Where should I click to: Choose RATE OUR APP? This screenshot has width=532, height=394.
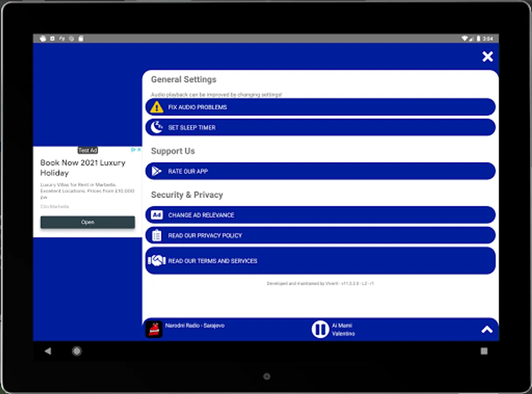[x=320, y=171]
